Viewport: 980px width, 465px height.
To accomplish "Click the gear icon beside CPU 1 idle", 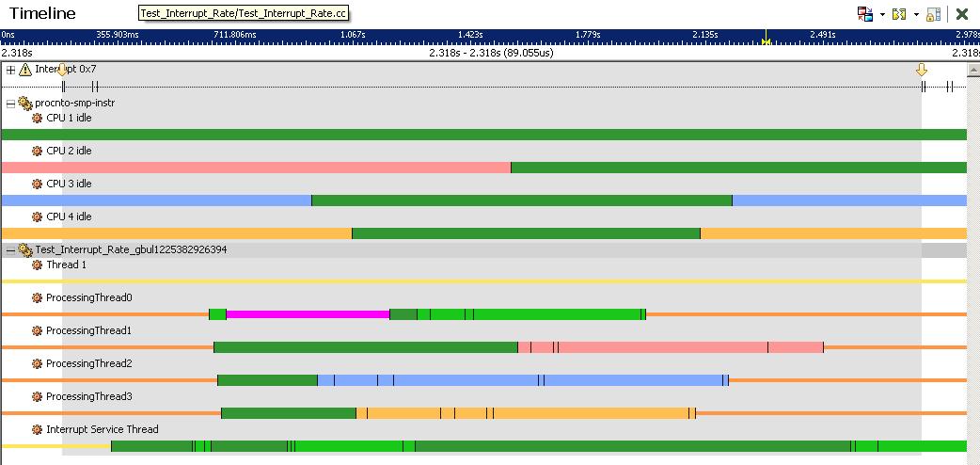I will [38, 119].
